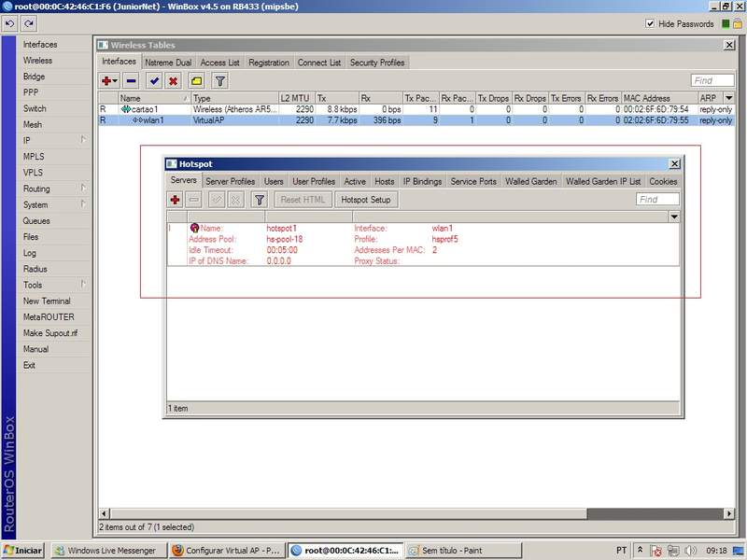Click the Find field in Hotspot window
The width and height of the screenshot is (747, 560).
click(657, 199)
